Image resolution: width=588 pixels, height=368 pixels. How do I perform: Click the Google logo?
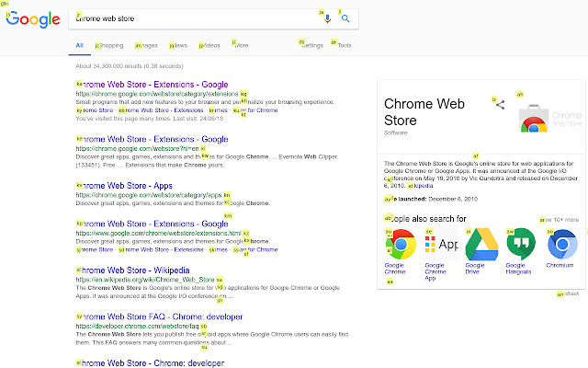tap(33, 19)
